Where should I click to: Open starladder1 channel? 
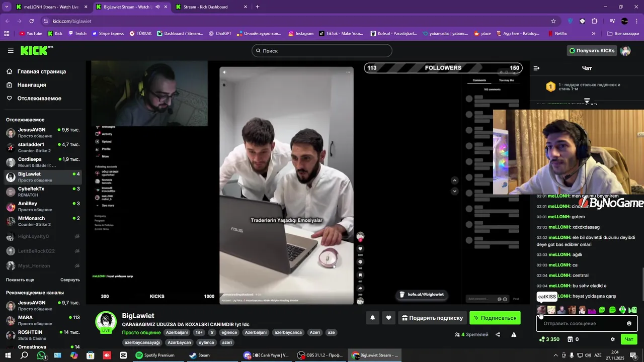pos(43,147)
